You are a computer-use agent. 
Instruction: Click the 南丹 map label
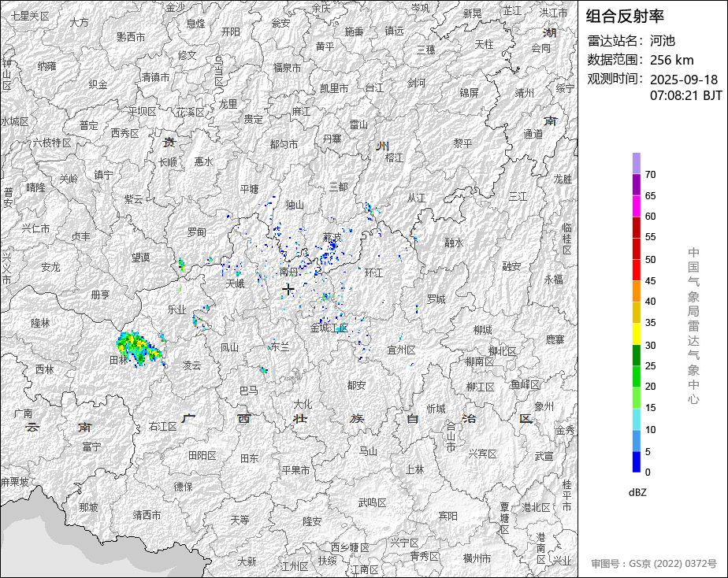[289, 272]
